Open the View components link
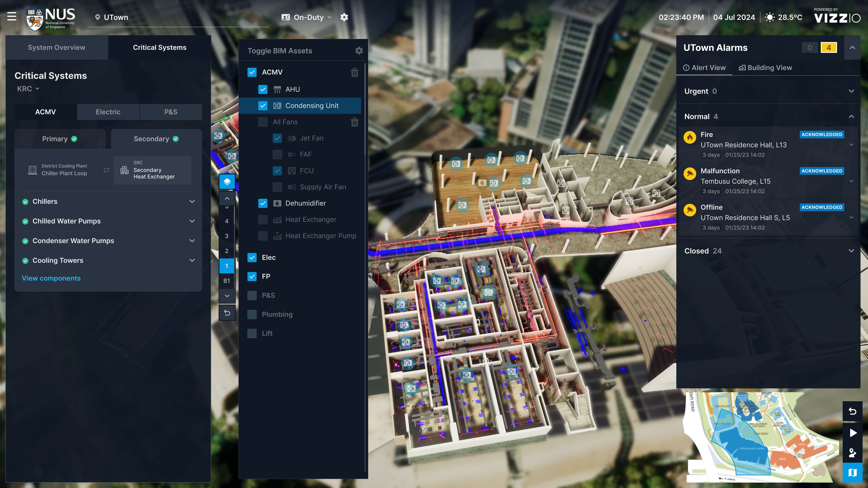This screenshot has height=488, width=868. 51,278
